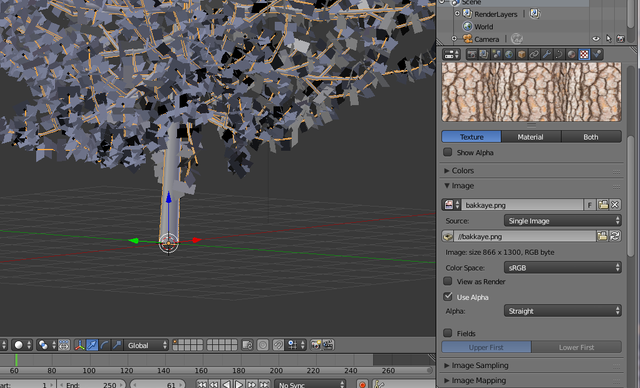
Task: Open the Render Layers properties tab
Action: click(484, 54)
